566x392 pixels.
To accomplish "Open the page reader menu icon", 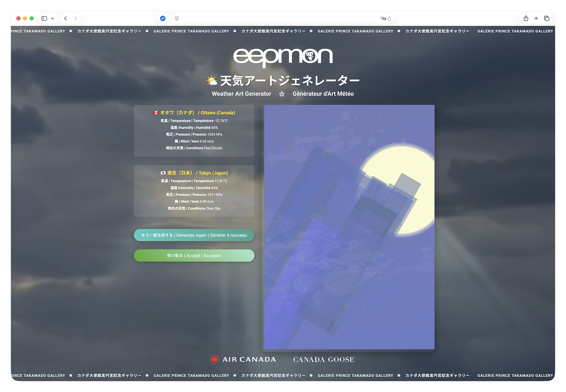I will click(x=177, y=18).
